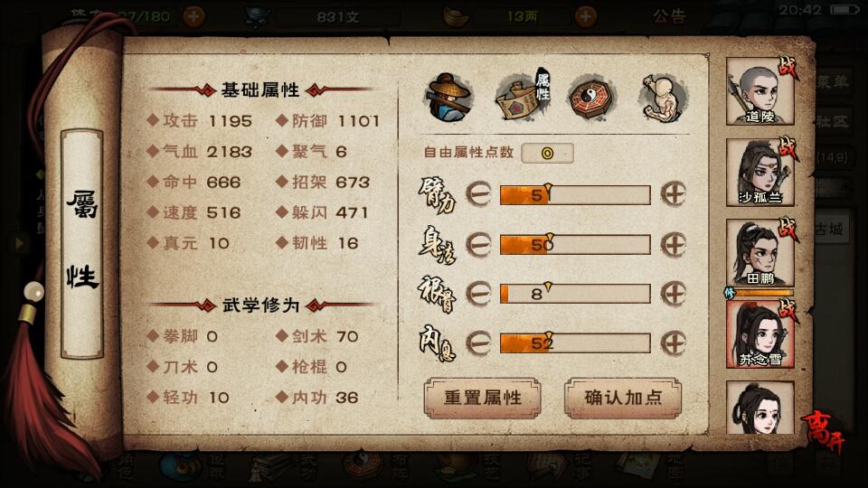The width and height of the screenshot is (868, 488).
Task: Select character portrait 道陵
Action: pos(760,92)
